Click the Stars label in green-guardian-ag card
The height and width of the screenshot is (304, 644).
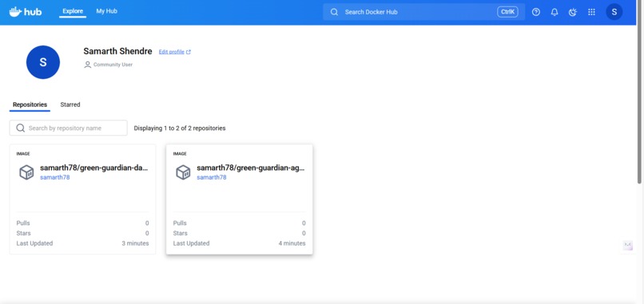pos(181,233)
